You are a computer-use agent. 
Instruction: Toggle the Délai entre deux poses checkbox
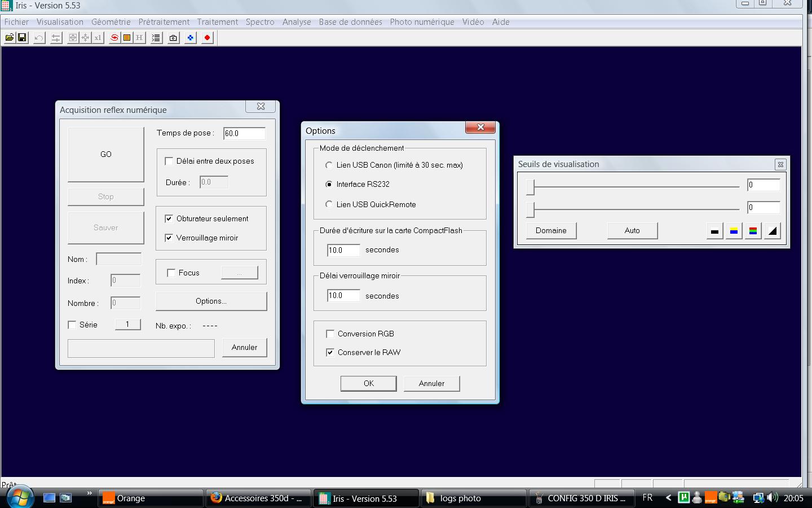[x=169, y=161]
